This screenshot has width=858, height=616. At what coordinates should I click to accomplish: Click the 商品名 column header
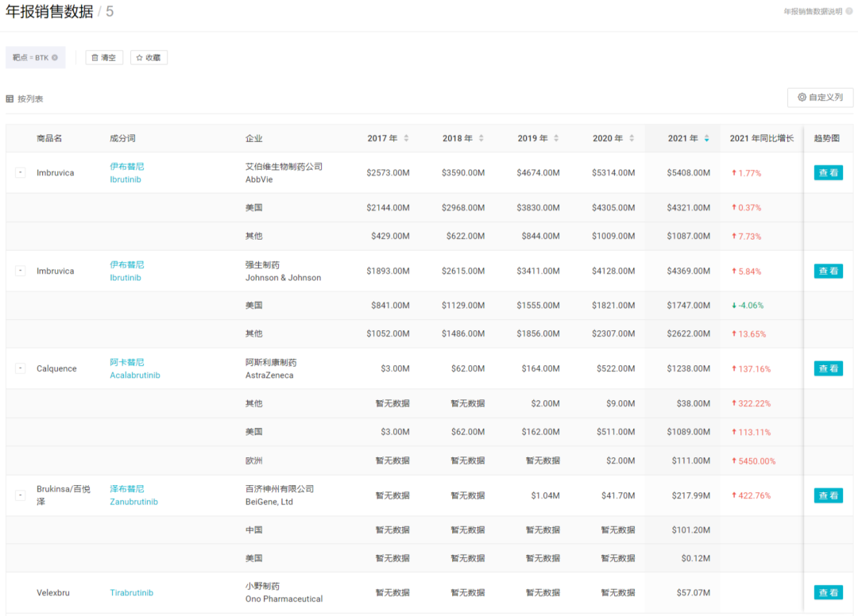[49, 138]
